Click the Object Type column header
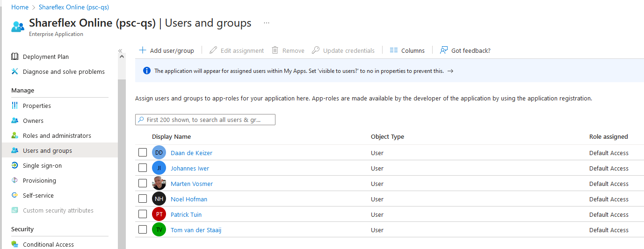Viewport: 644px width, 249px height. [x=387, y=137]
